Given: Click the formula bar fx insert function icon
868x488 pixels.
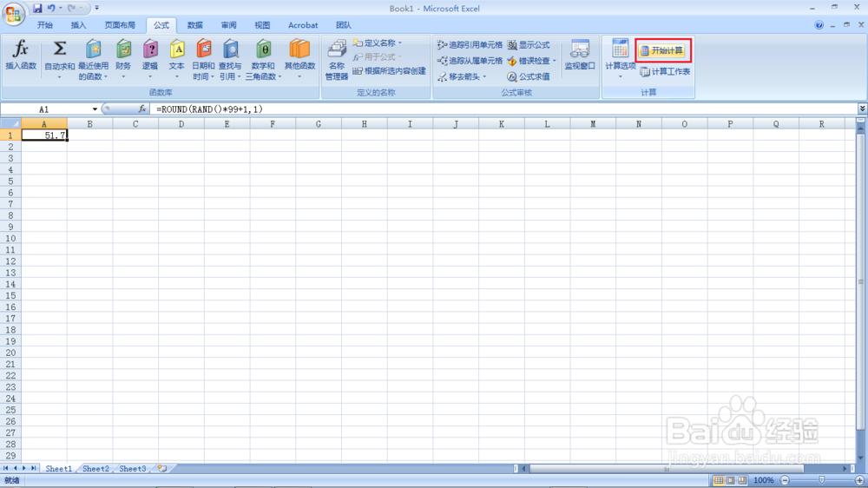Looking at the screenshot, I should [142, 109].
